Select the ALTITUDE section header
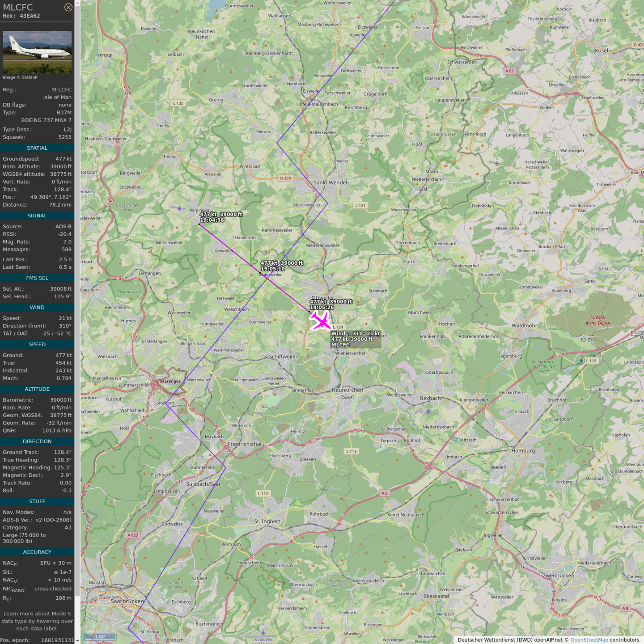Image resolution: width=644 pixels, height=644 pixels. [x=37, y=389]
